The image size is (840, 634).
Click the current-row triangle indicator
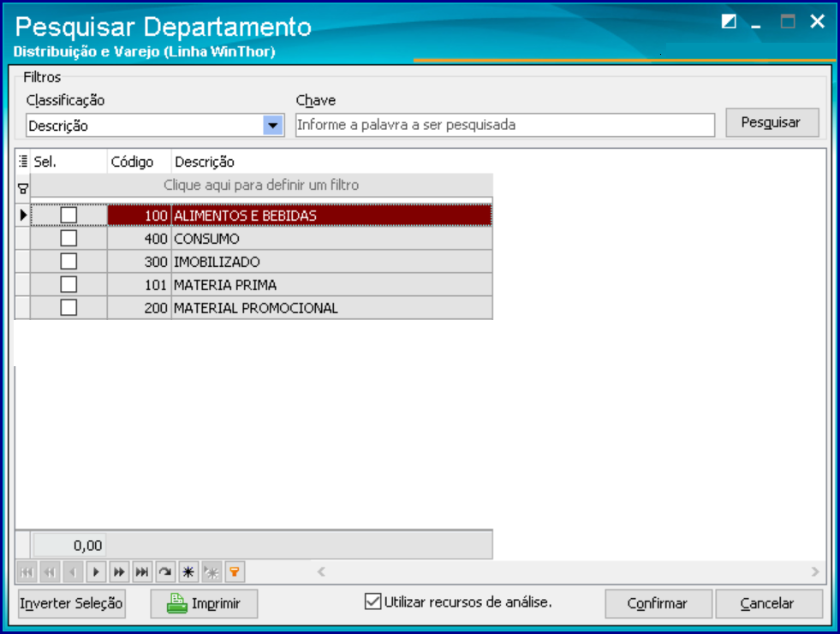tap(23, 216)
